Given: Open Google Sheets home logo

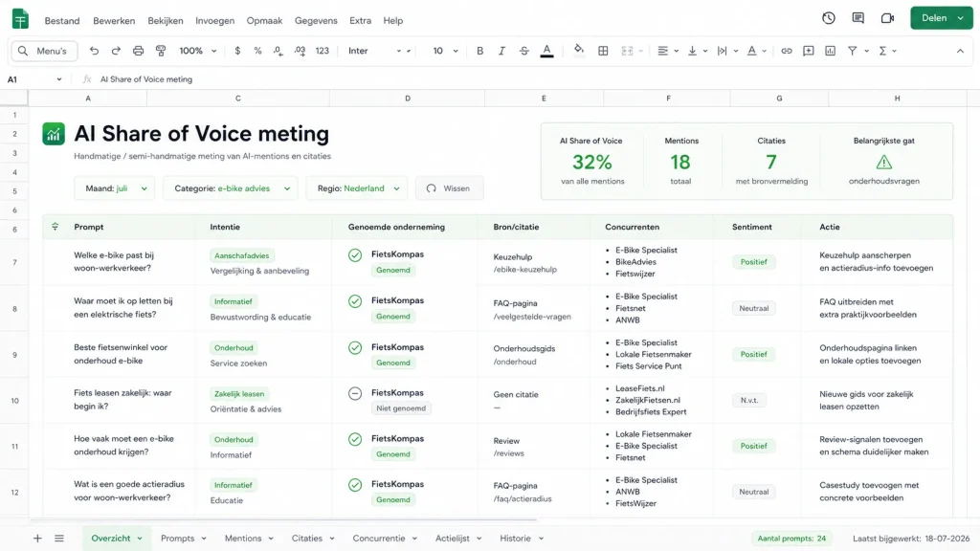Looking at the screenshot, I should point(21,19).
